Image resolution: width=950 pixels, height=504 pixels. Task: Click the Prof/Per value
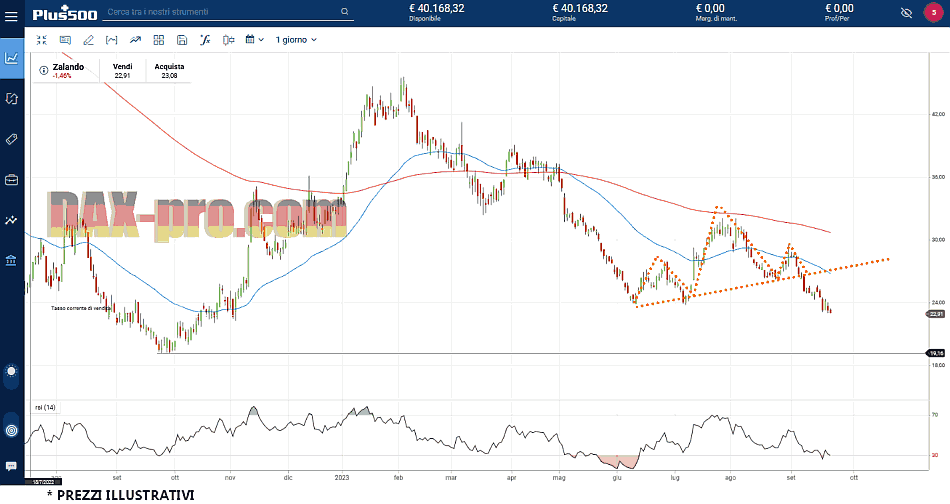[839, 8]
